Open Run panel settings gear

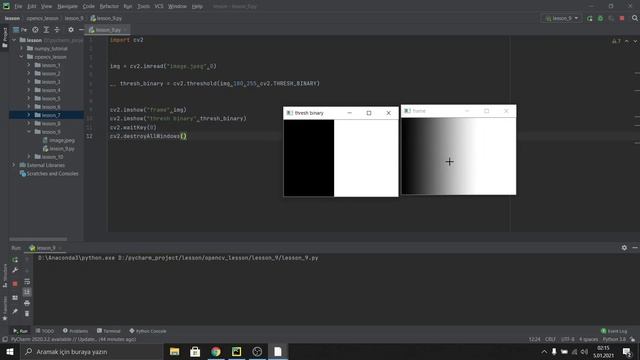point(624,248)
